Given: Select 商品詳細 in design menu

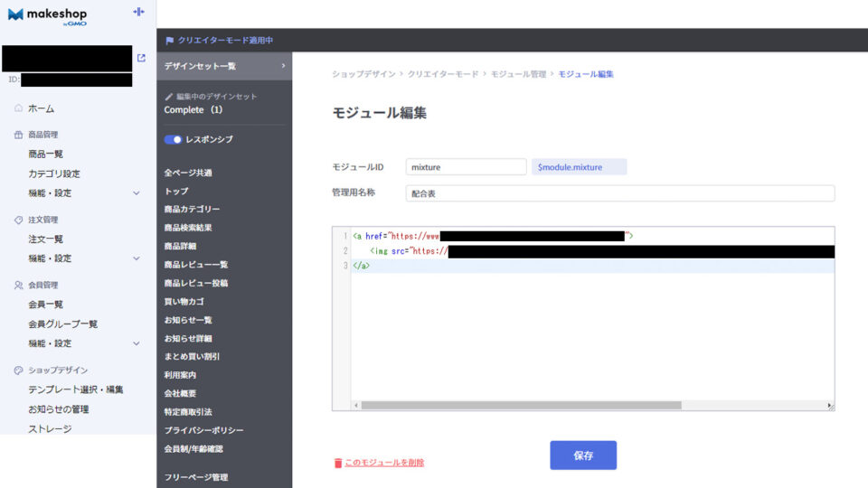Looking at the screenshot, I should tap(180, 246).
